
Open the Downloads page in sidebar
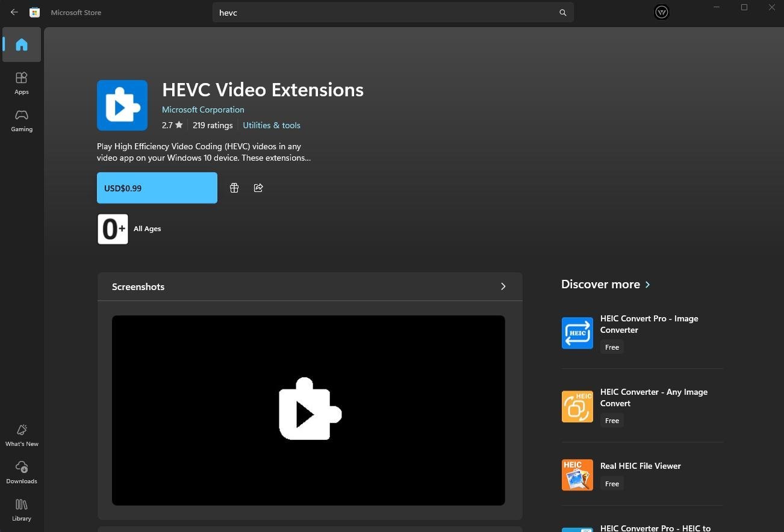(x=22, y=472)
